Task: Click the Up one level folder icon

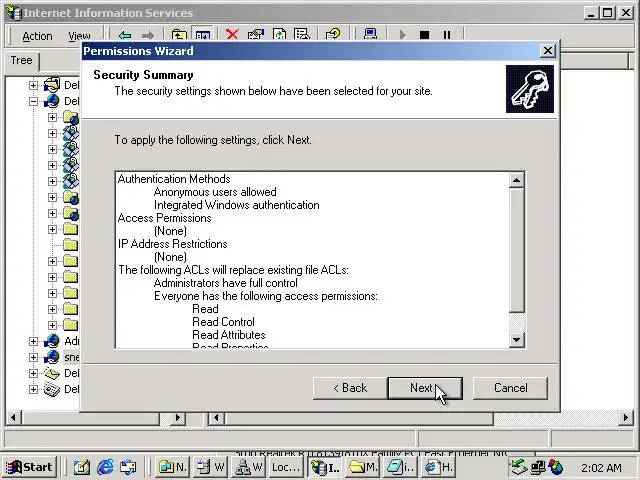Action: (179, 35)
